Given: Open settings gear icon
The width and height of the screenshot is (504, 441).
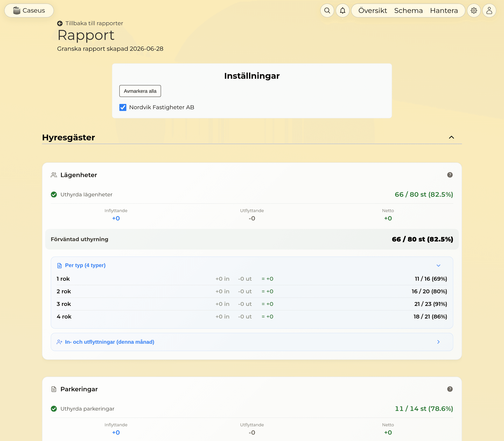Looking at the screenshot, I should pyautogui.click(x=474, y=10).
